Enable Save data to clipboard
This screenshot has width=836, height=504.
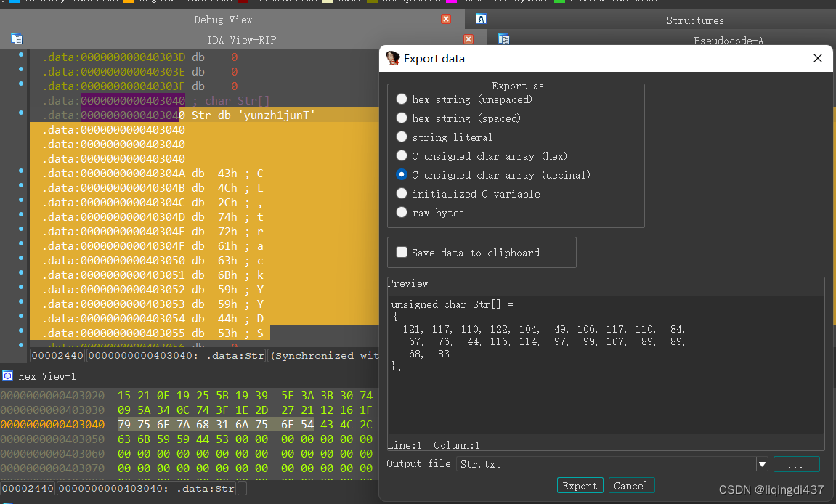402,252
